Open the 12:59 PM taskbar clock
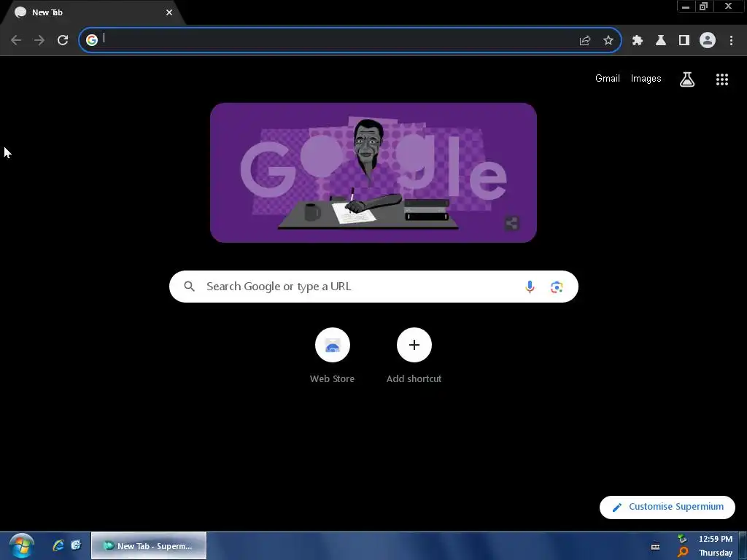This screenshot has width=747, height=560. pyautogui.click(x=715, y=539)
